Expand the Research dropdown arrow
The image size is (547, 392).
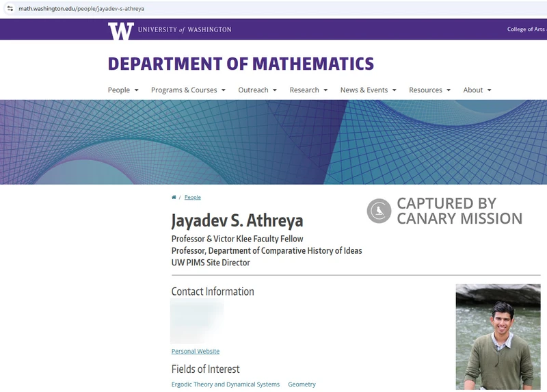[x=325, y=90]
